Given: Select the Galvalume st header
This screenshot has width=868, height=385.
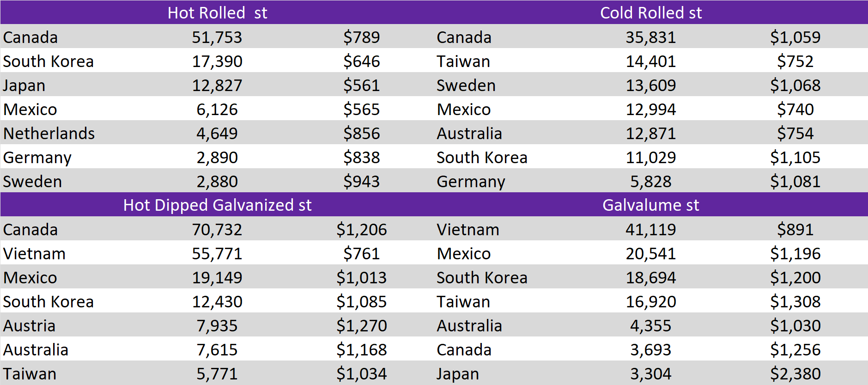Looking at the screenshot, I should pyautogui.click(x=650, y=205).
